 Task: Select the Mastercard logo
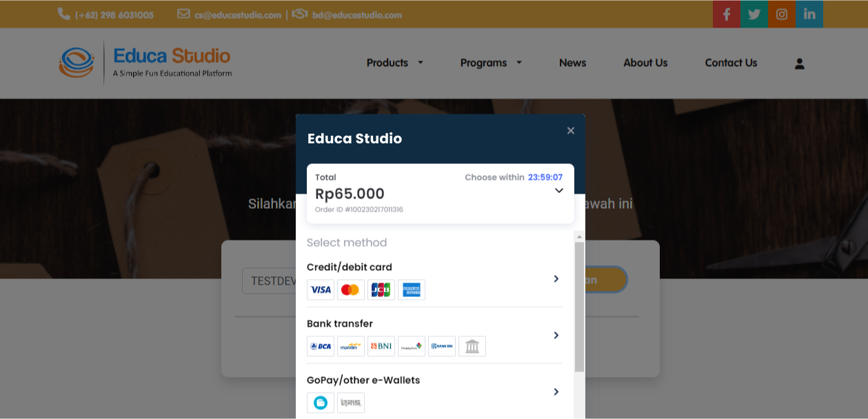point(351,290)
